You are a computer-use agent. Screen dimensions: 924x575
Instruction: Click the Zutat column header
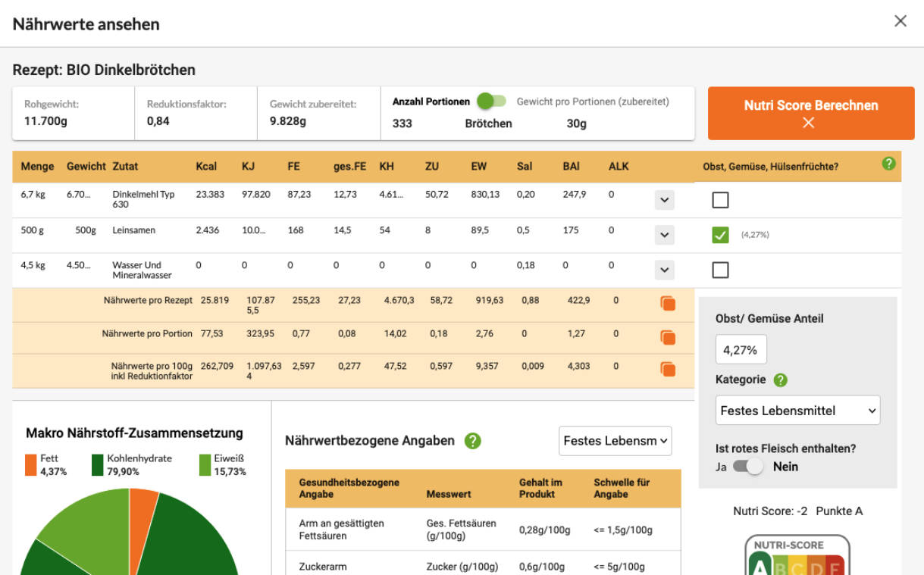pos(126,167)
